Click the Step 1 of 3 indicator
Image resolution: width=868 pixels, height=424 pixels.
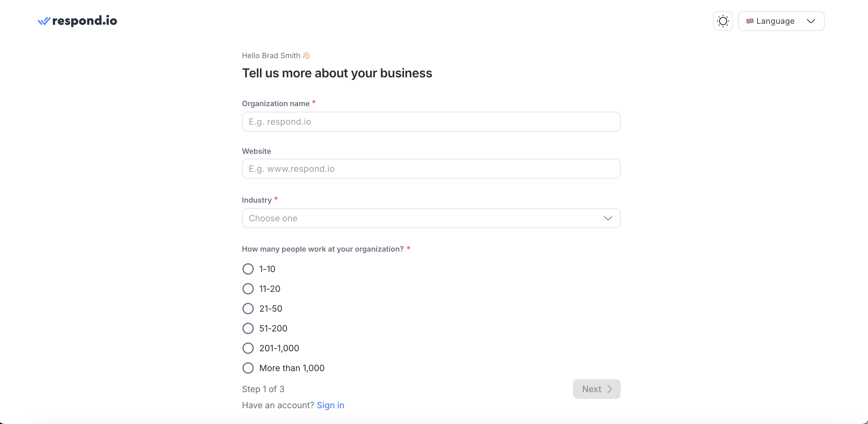point(263,389)
